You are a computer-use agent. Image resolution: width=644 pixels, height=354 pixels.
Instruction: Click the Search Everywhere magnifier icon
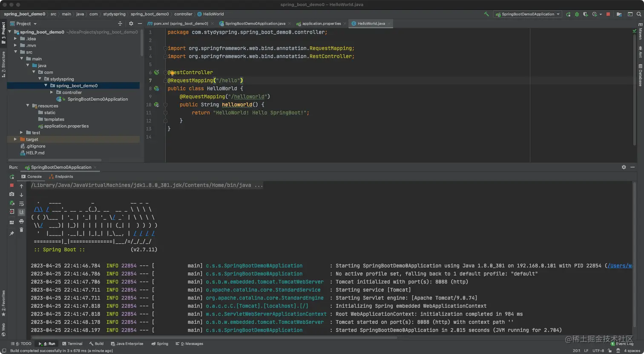tap(639, 14)
